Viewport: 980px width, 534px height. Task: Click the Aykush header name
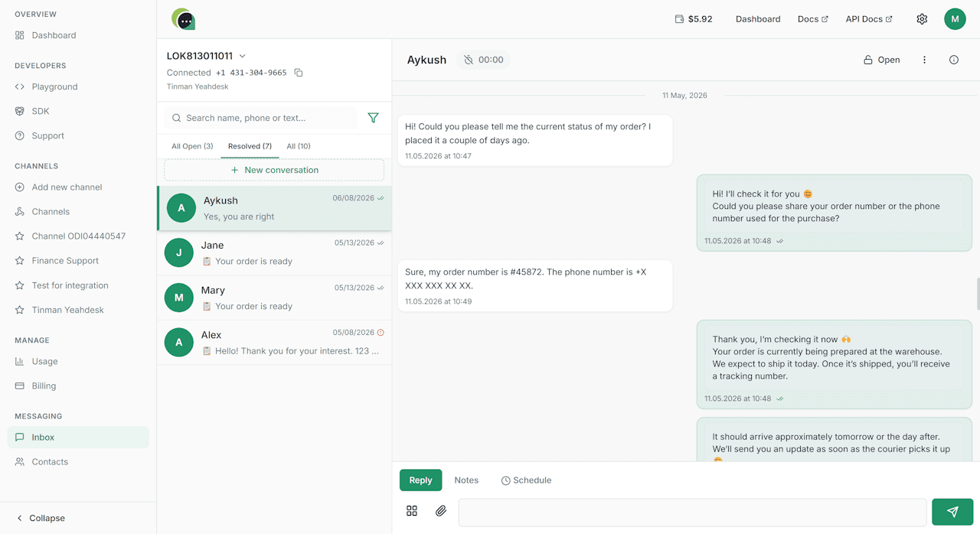426,60
